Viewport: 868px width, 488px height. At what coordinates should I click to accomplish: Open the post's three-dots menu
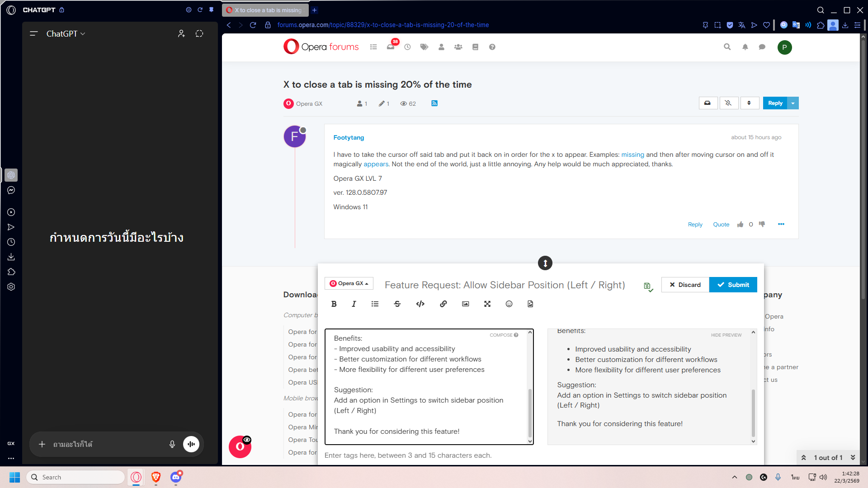click(781, 225)
